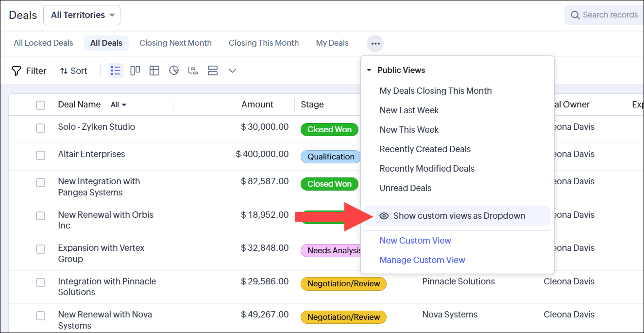Switch to Kanban board view icon
Viewport: 644px width, 333px height.
[135, 70]
